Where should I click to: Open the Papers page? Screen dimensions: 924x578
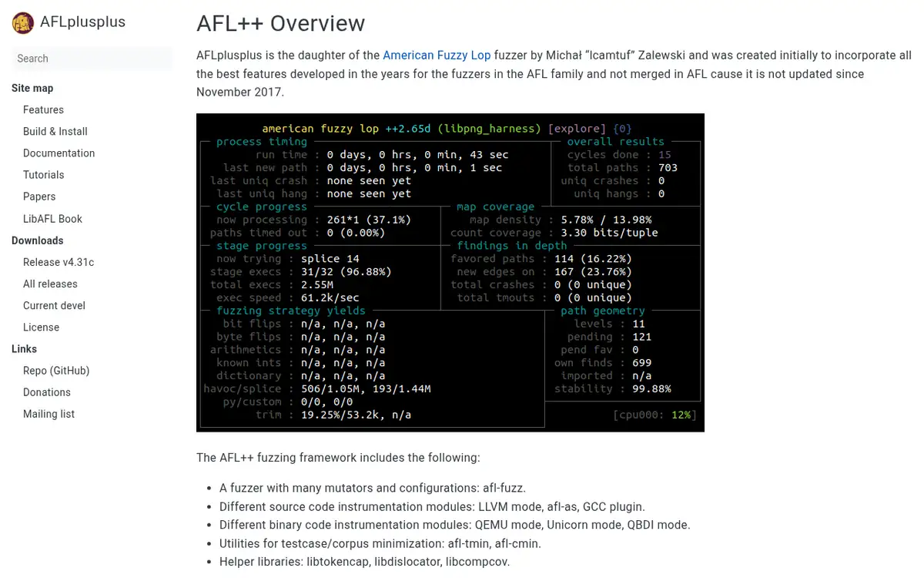[39, 197]
